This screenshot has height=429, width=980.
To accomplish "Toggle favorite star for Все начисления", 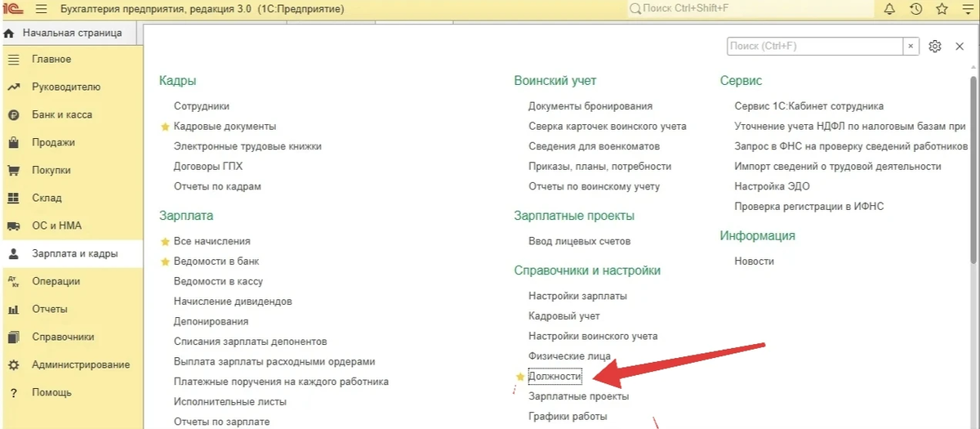I will coord(165,242).
